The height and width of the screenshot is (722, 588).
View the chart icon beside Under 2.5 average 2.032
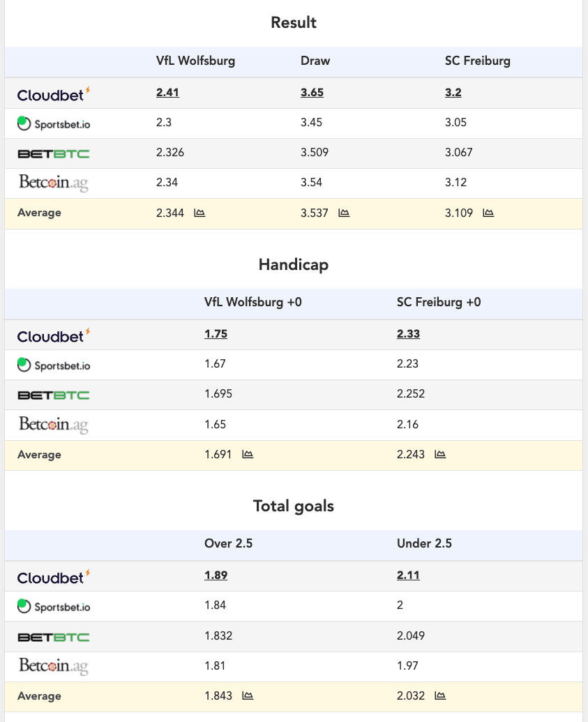[440, 695]
